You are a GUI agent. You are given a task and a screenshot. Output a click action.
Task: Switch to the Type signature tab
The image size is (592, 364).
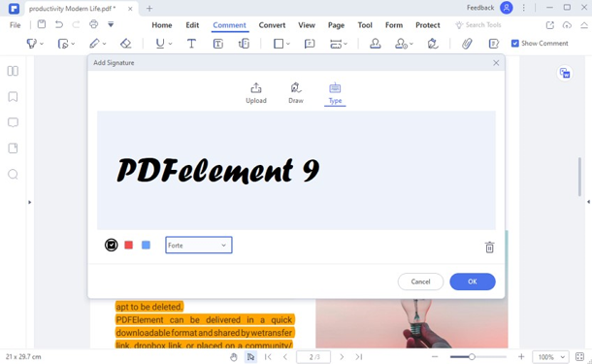pyautogui.click(x=335, y=93)
